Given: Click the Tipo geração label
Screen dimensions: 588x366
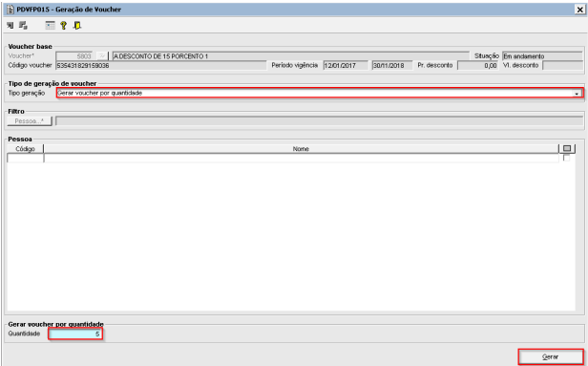Looking at the screenshot, I should tap(27, 93).
